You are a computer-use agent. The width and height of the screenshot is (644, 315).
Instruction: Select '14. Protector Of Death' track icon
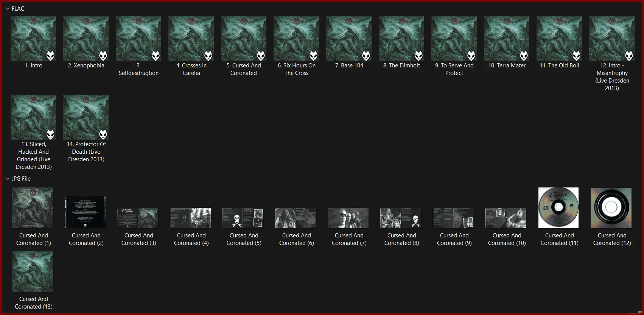click(x=86, y=117)
